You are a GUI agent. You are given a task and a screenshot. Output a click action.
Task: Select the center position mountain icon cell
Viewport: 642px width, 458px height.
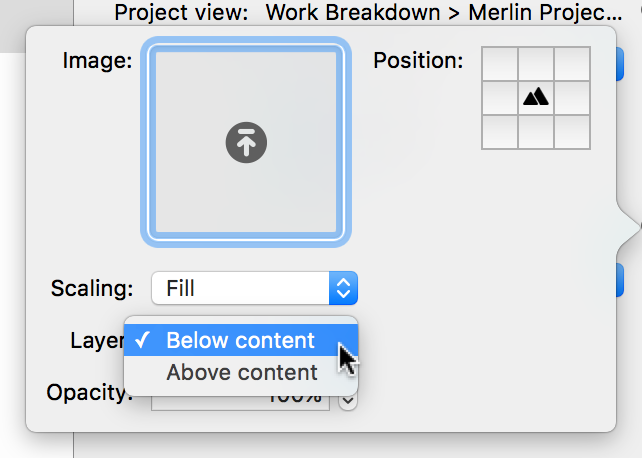tap(536, 97)
